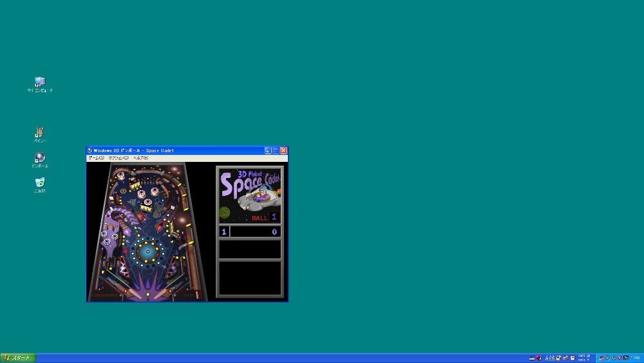
Task: Click the red shield tray icon
Action: click(x=620, y=358)
